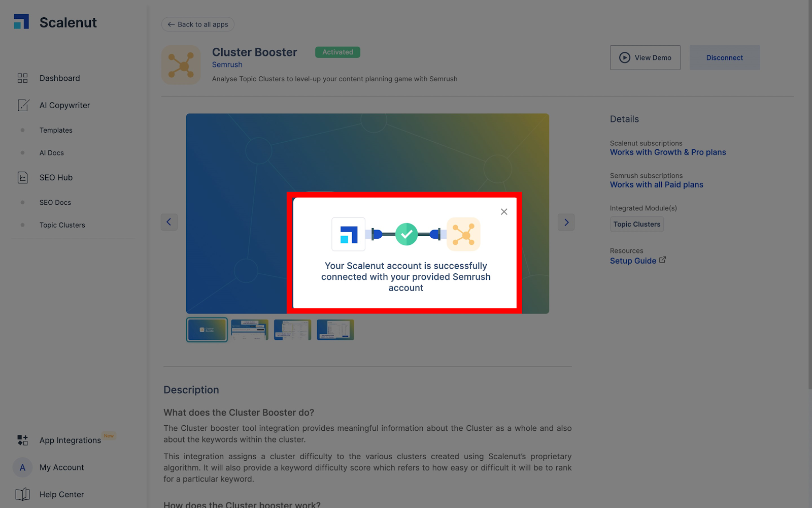Open SEO Docs sidebar item

point(55,202)
